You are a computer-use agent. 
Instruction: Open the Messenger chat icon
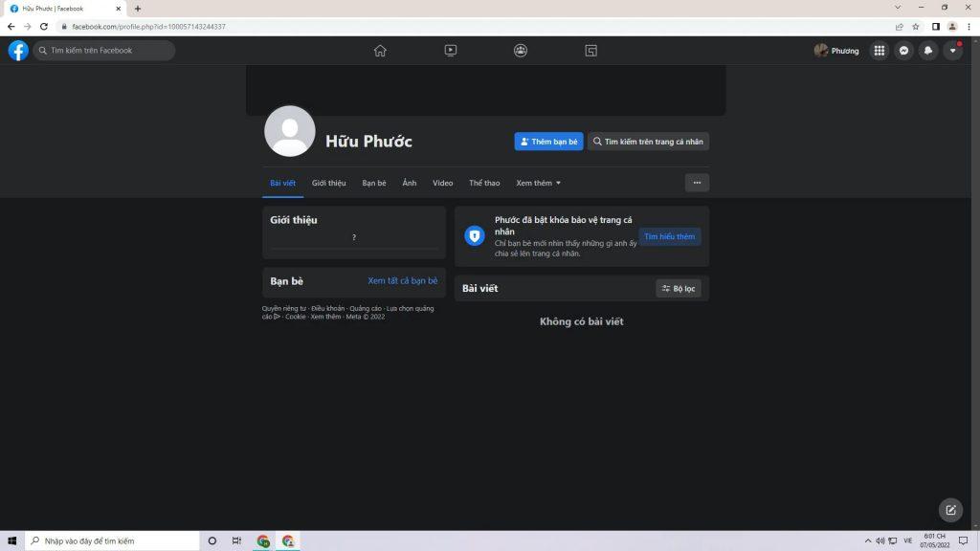[x=903, y=51]
